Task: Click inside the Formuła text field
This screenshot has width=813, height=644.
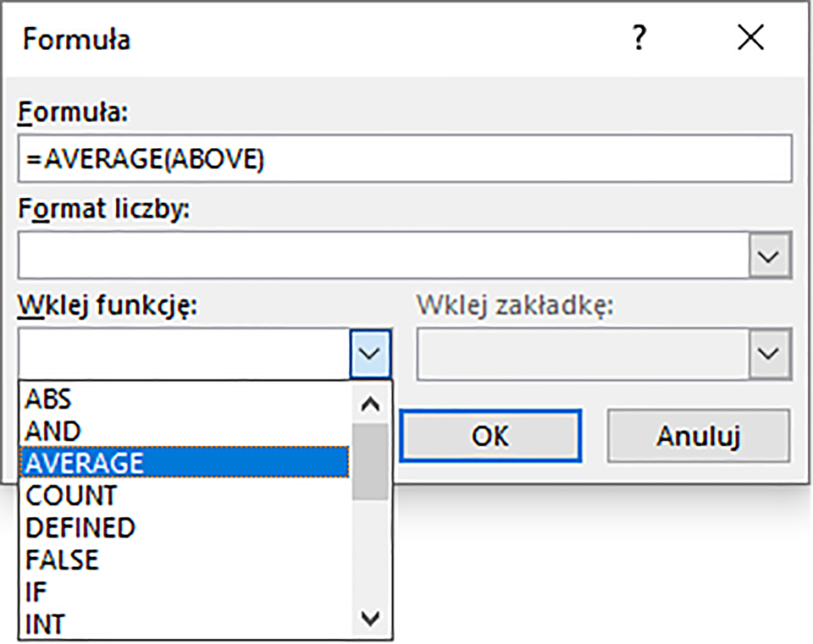Action: (x=406, y=157)
